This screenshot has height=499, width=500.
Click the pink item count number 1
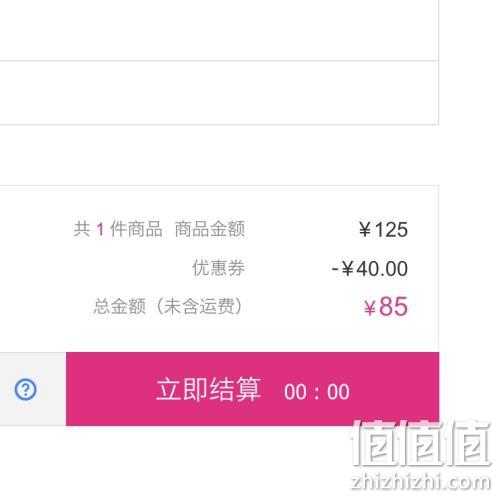[100, 229]
